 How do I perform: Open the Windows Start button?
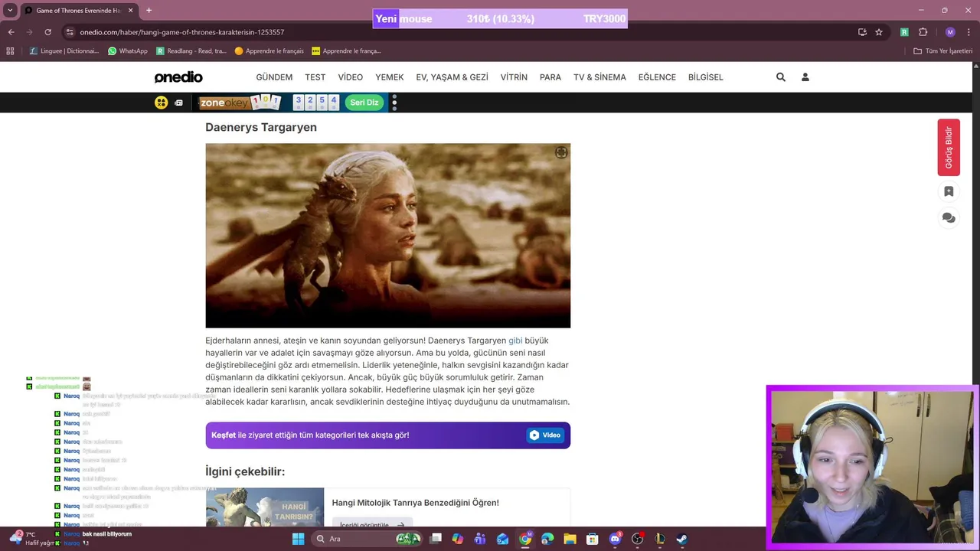[x=299, y=539]
